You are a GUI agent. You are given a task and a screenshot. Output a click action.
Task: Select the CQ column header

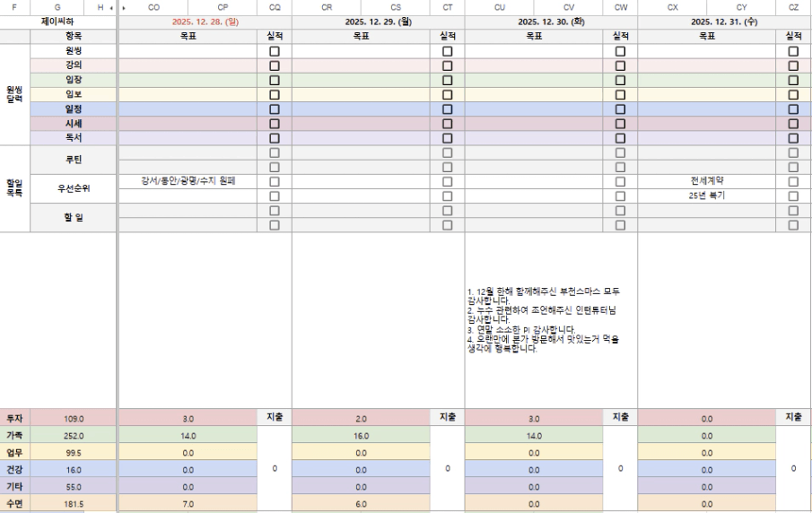(275, 7)
